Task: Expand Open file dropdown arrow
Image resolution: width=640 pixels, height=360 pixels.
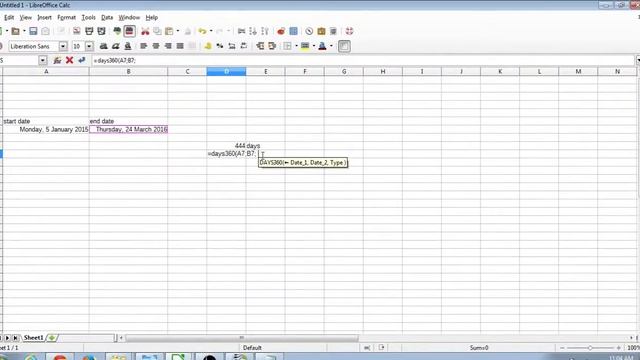Action: pos(24,31)
